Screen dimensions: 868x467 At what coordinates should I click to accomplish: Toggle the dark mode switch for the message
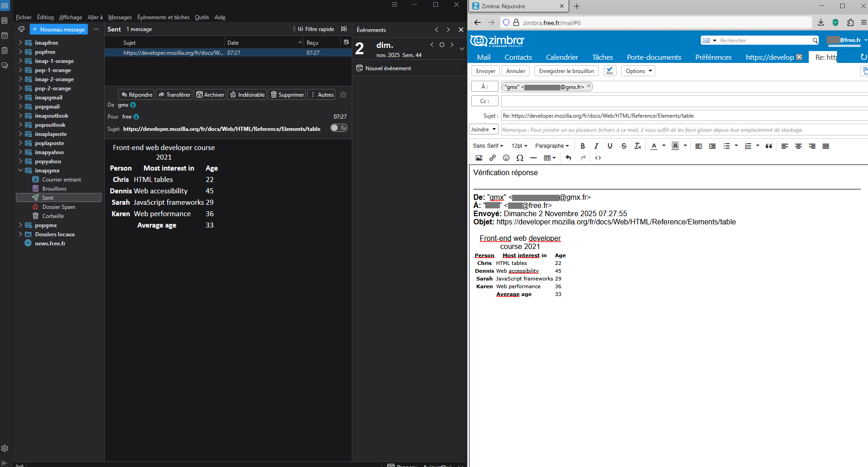point(339,128)
